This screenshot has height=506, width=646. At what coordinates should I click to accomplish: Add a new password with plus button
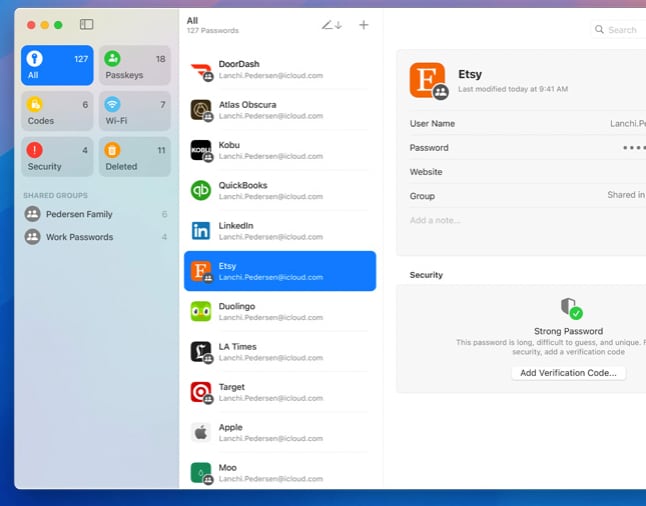tap(363, 25)
